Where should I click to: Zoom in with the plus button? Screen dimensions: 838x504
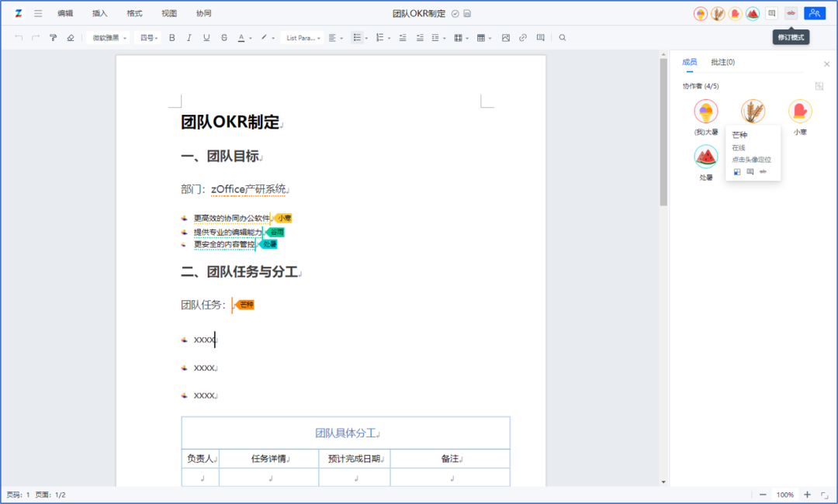pyautogui.click(x=807, y=495)
